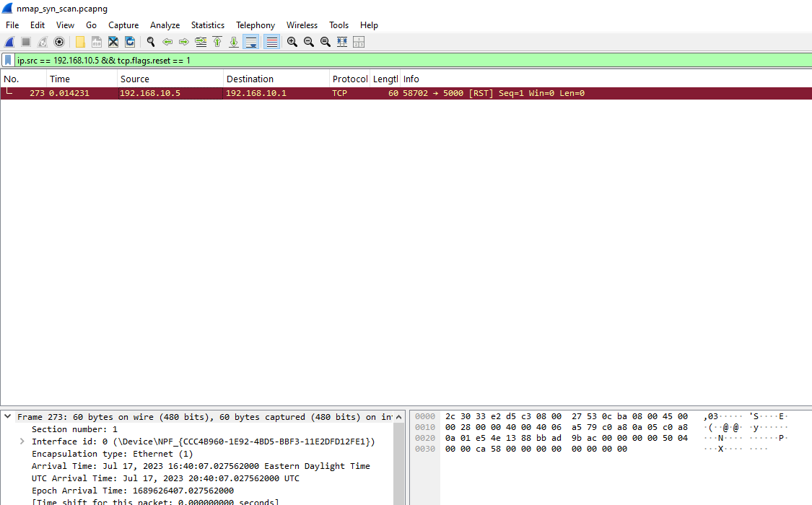Start a new live capture
The width and height of the screenshot is (812, 505).
(x=9, y=41)
